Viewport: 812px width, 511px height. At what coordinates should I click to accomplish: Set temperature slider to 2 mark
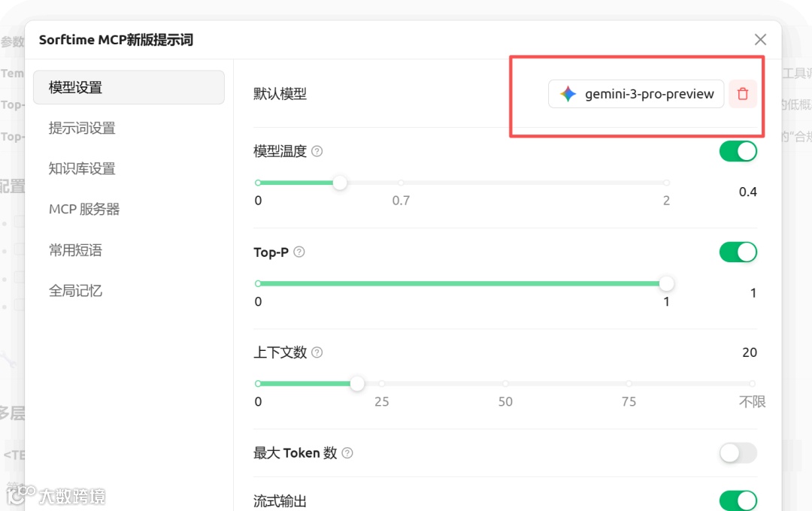(666, 183)
